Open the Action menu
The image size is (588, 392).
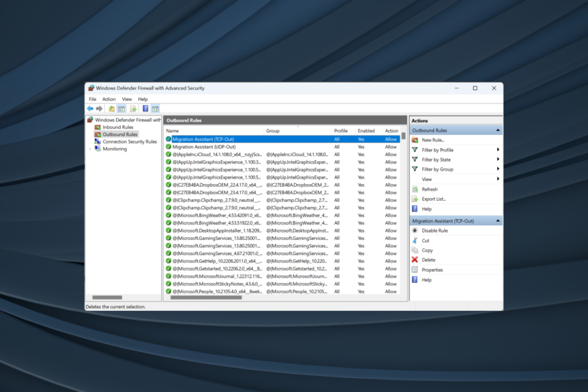click(109, 99)
